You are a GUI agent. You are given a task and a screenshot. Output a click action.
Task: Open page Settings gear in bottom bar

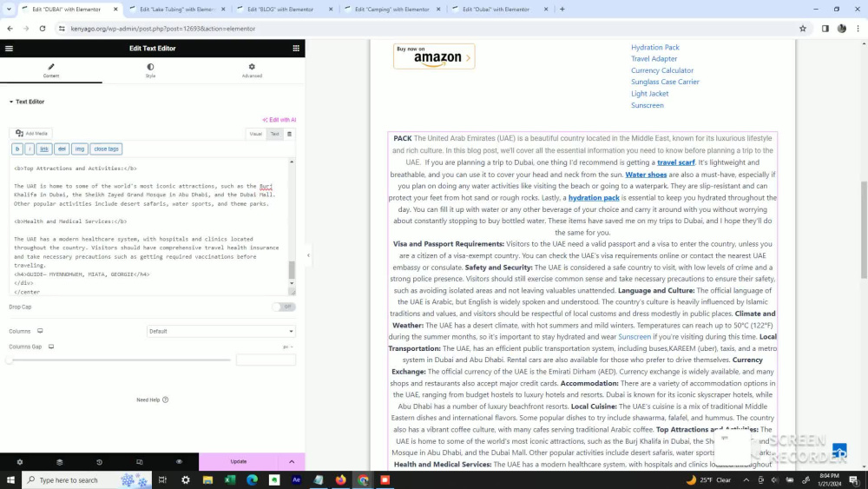pos(20,462)
